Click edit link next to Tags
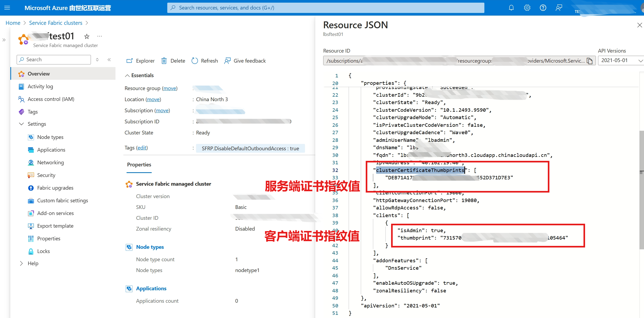644x318 pixels. point(142,148)
